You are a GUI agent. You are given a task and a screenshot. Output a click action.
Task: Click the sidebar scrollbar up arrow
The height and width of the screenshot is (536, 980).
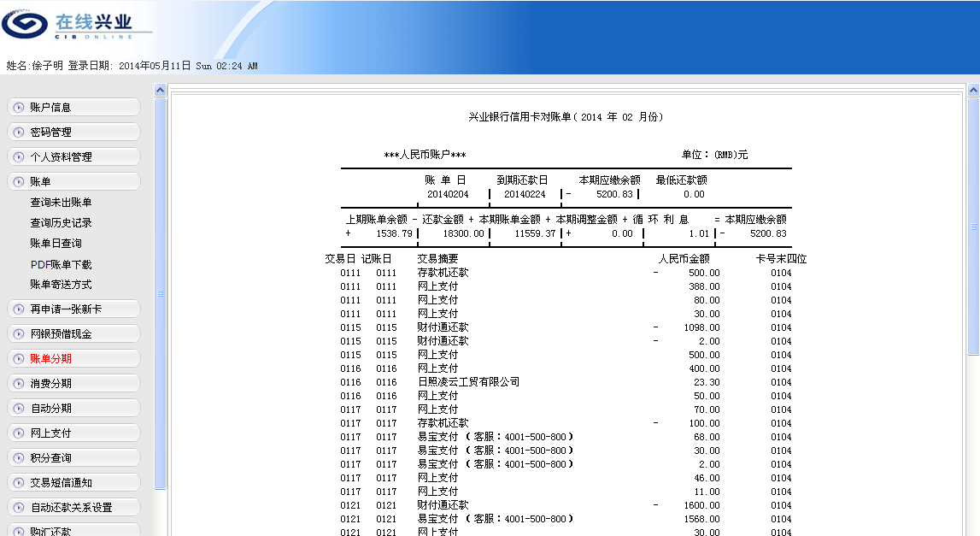pos(160,90)
